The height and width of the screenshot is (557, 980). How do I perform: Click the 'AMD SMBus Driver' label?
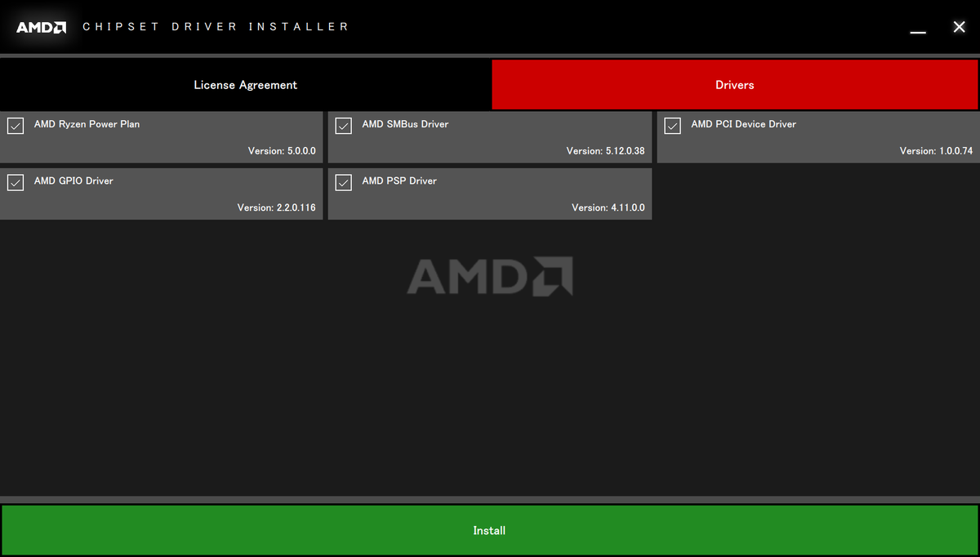(405, 124)
